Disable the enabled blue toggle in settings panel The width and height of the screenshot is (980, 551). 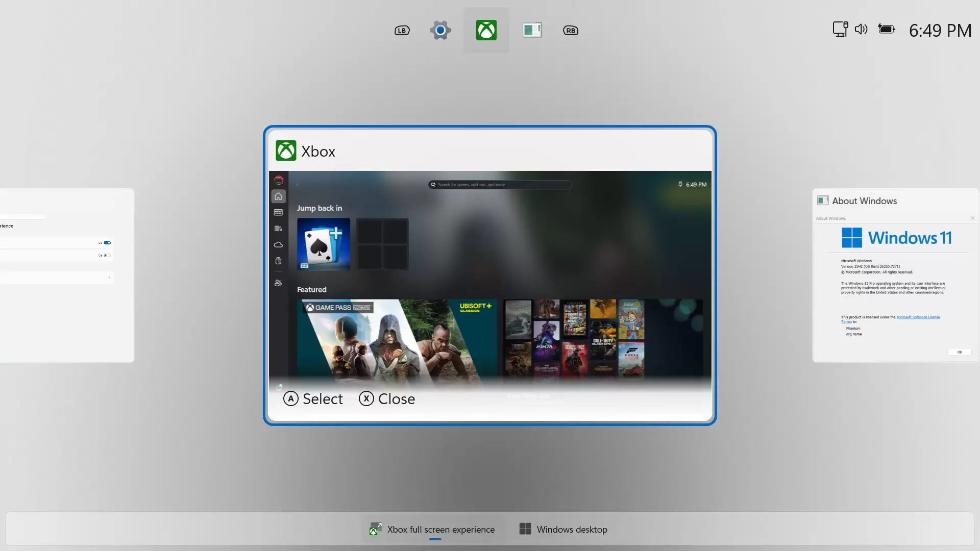point(107,243)
